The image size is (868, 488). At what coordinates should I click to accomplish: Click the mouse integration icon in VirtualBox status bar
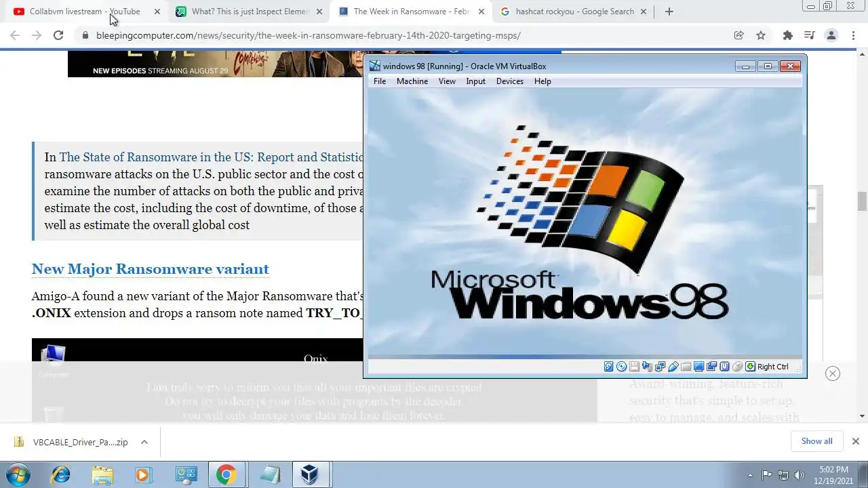click(737, 367)
